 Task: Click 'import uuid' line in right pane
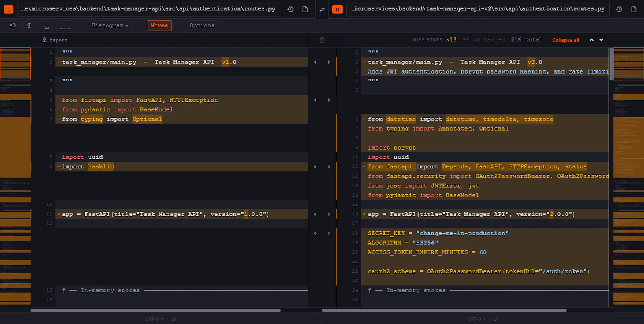pyautogui.click(x=485, y=157)
